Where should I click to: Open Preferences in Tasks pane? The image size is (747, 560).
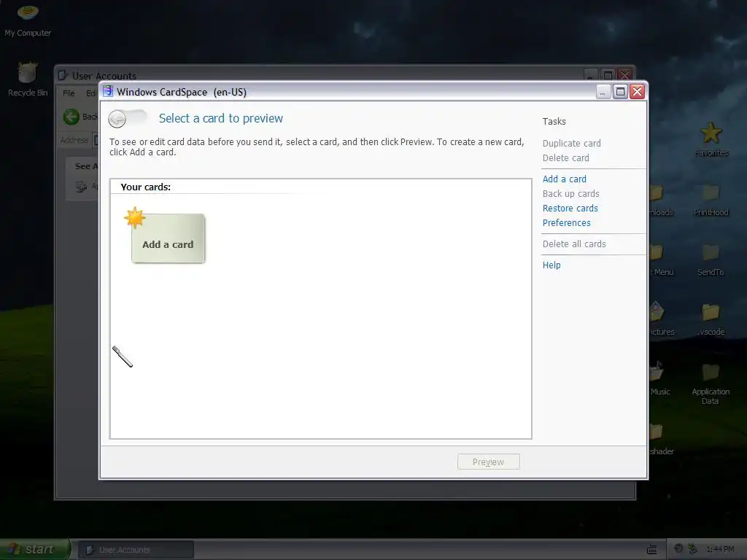(566, 223)
